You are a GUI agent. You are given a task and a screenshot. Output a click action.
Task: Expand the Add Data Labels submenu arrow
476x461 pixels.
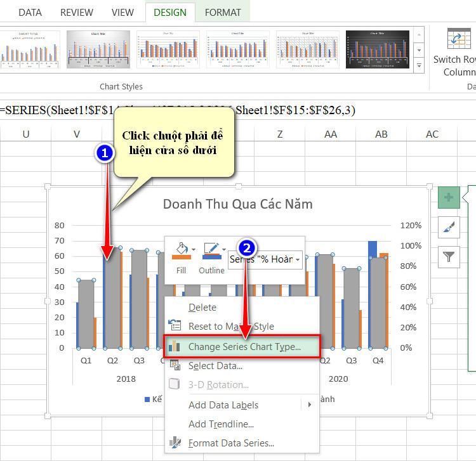coord(309,405)
